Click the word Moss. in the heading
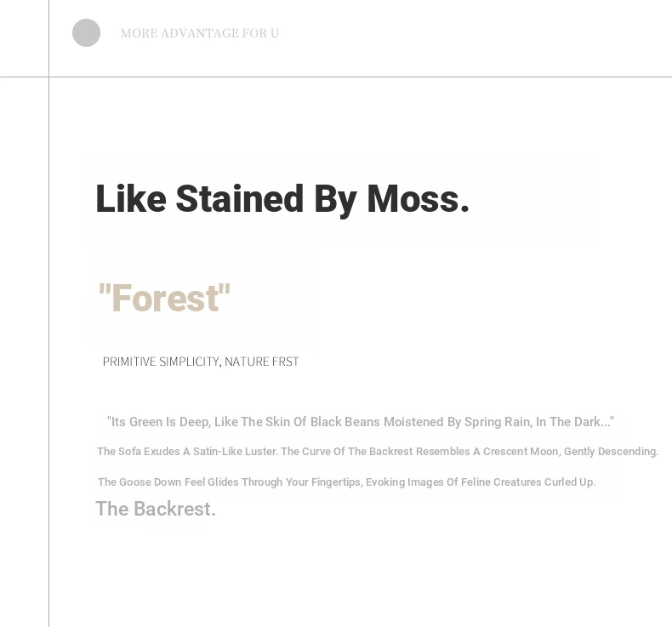Image resolution: width=672 pixels, height=627 pixels. tap(419, 199)
